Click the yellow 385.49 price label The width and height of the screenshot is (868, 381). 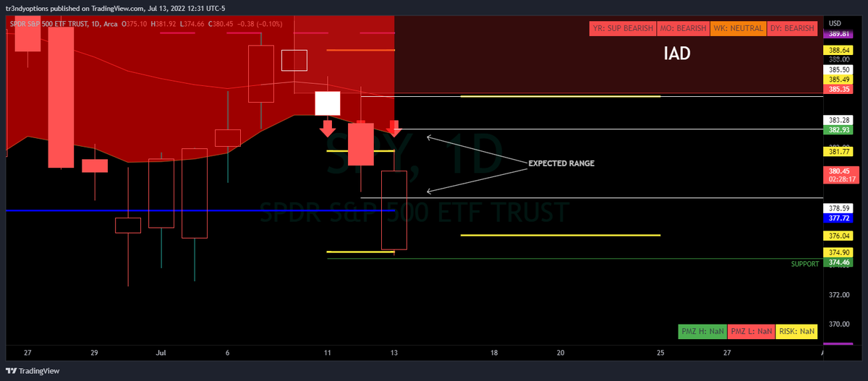pyautogui.click(x=839, y=79)
